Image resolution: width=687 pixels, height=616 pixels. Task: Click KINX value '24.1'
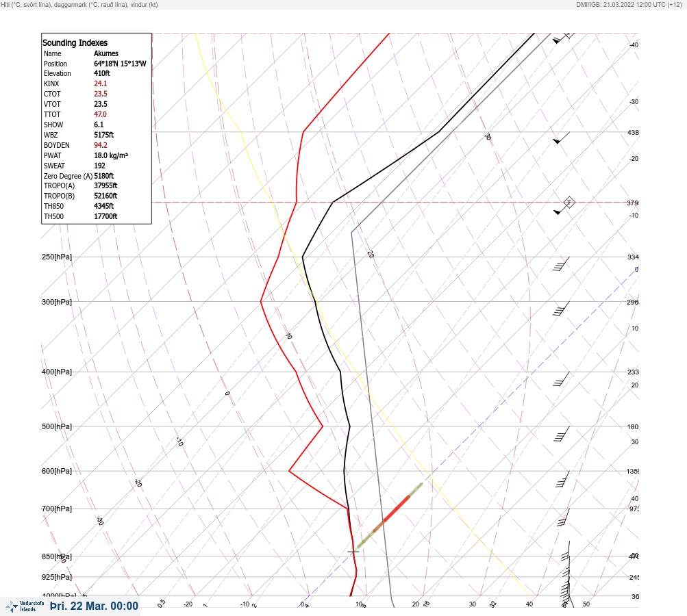coord(100,84)
